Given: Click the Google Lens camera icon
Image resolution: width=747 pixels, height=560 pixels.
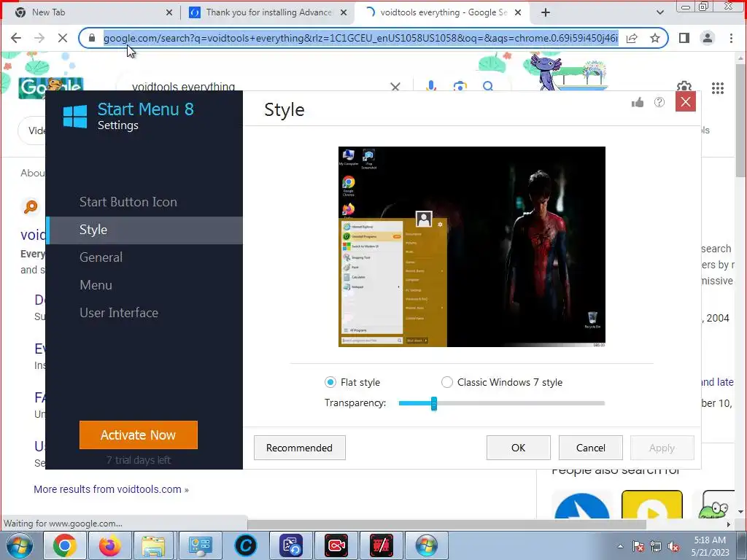Looking at the screenshot, I should [x=460, y=87].
